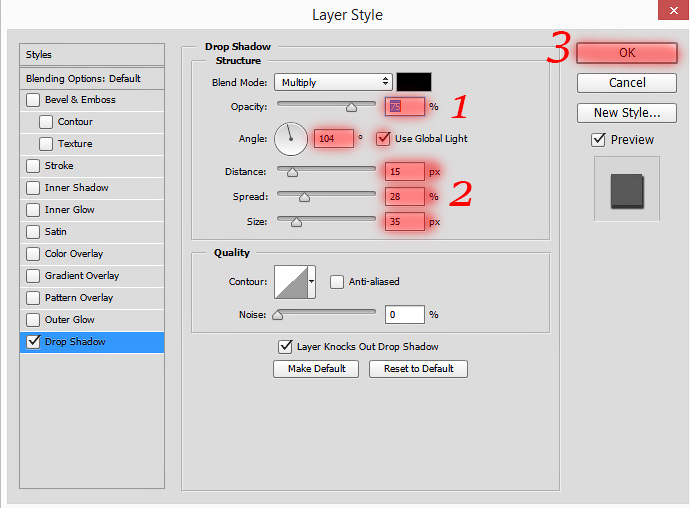Tick the Contour effect checkbox
Viewport: 690px width, 508px height.
[x=46, y=122]
